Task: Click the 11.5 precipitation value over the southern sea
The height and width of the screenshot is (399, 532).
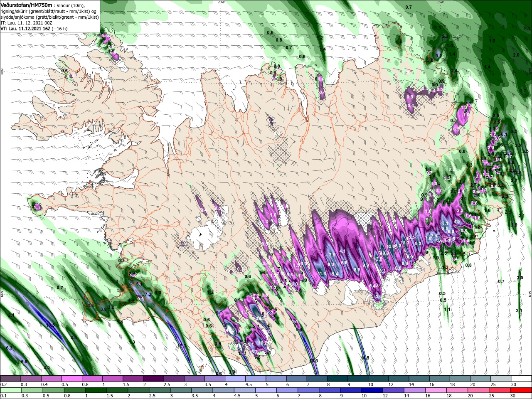Action: pyautogui.click(x=365, y=358)
